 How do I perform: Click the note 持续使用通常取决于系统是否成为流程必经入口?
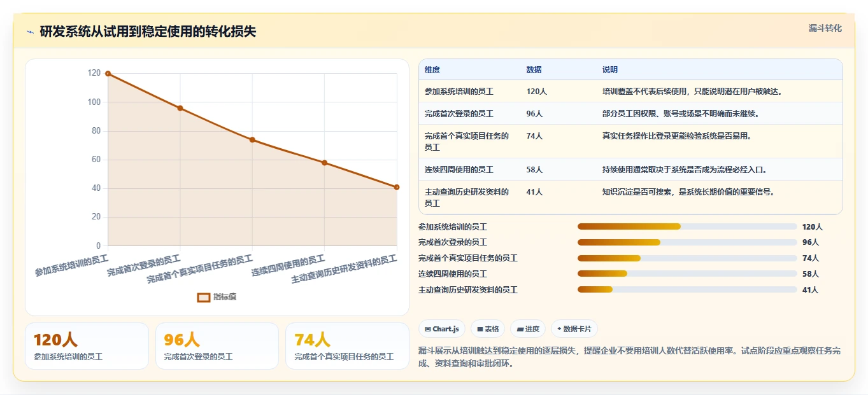(685, 170)
